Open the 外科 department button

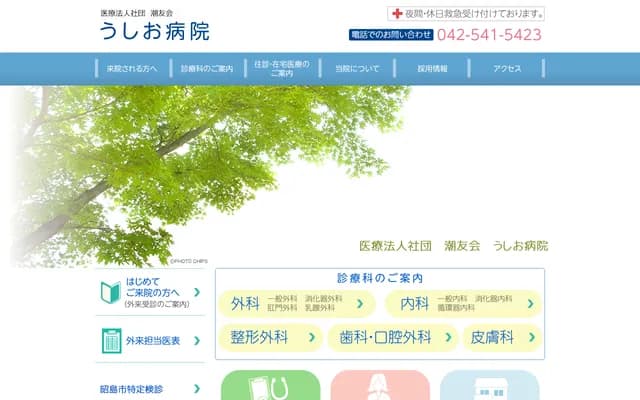(295, 303)
